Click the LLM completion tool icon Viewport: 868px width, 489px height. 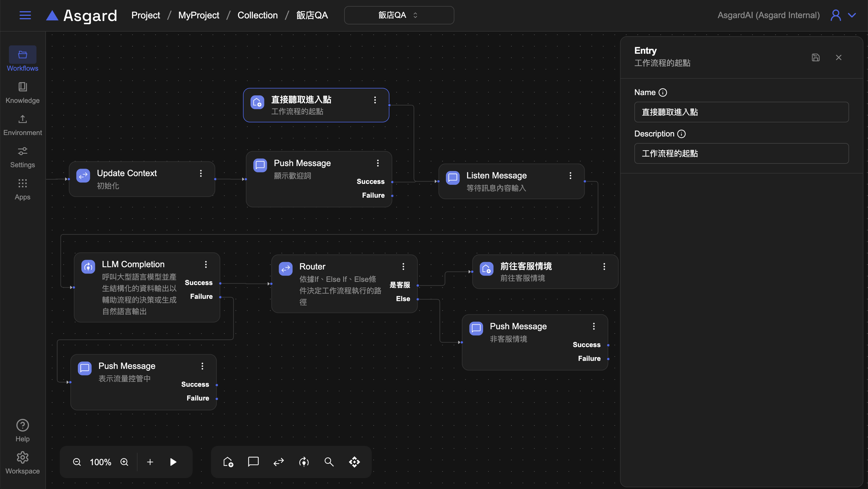click(304, 462)
